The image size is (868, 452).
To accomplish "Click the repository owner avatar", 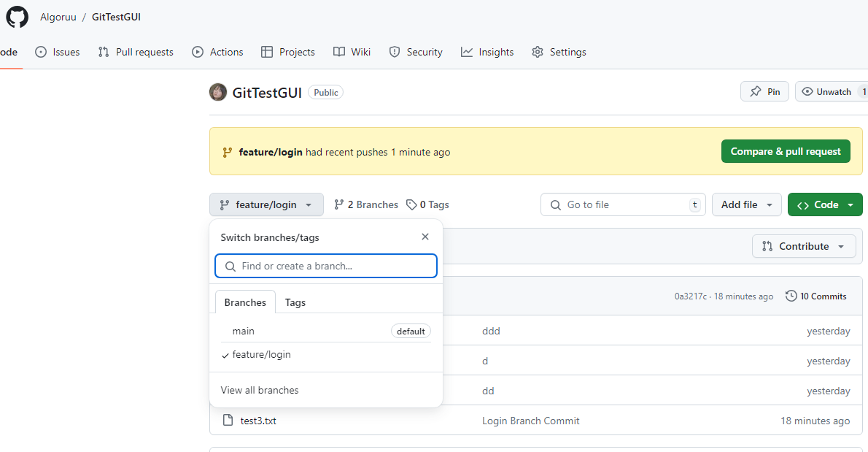I will (218, 92).
